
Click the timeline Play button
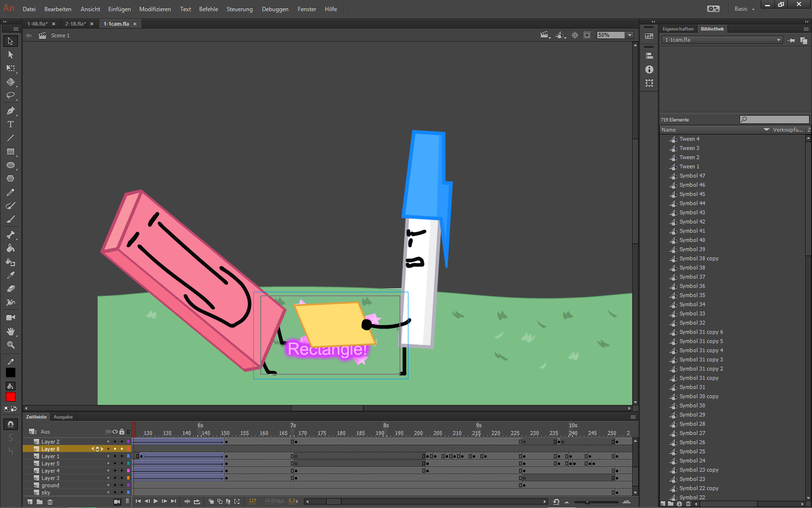tap(156, 502)
